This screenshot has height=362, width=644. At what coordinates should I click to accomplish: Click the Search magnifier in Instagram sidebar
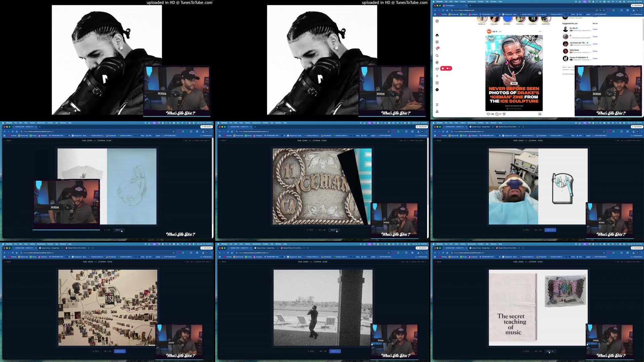[x=437, y=56]
